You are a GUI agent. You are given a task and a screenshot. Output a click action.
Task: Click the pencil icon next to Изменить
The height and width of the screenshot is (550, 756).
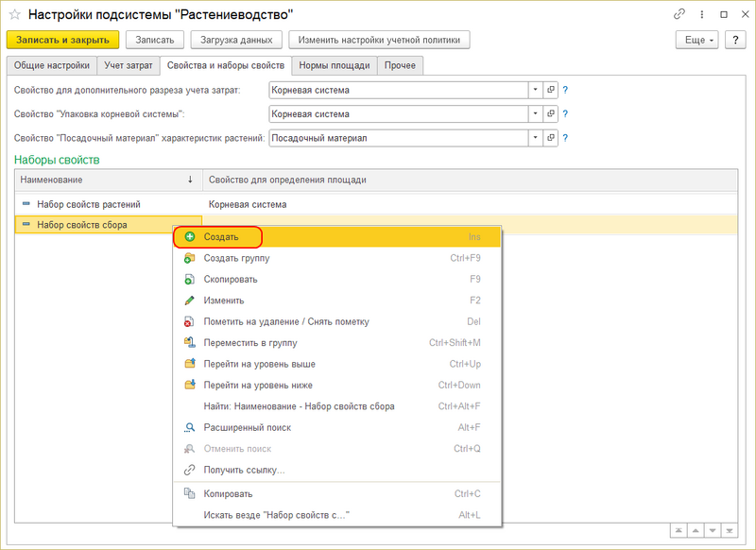[x=190, y=301]
